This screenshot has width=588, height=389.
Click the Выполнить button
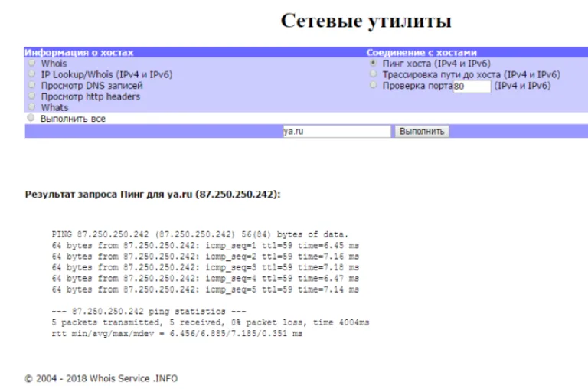[x=422, y=131]
